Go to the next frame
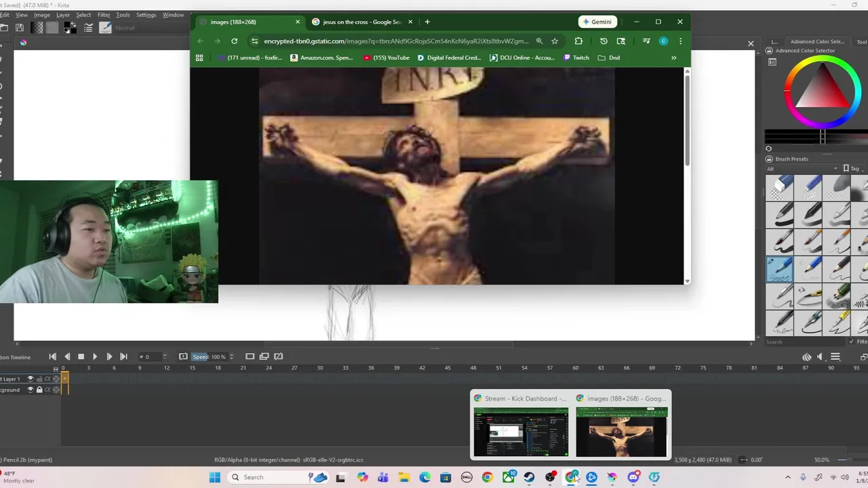868x488 pixels. (x=109, y=357)
